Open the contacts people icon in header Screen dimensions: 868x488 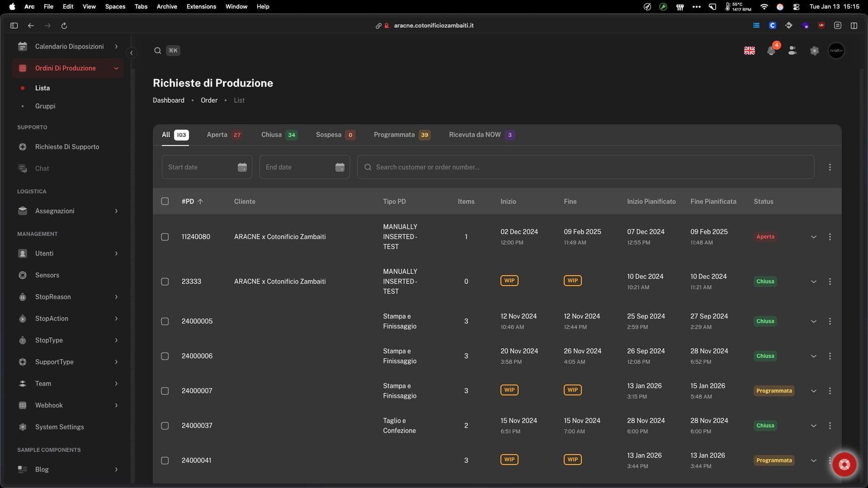coord(793,51)
